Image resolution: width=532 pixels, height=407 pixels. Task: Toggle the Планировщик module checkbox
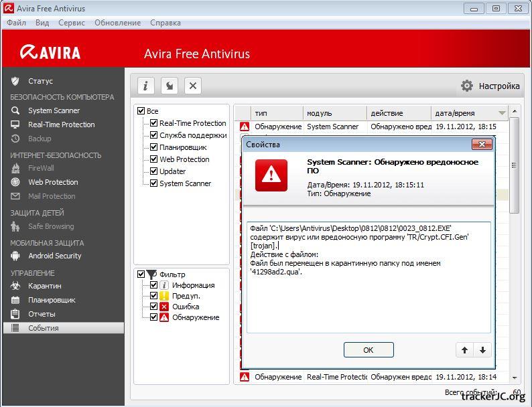click(x=154, y=147)
